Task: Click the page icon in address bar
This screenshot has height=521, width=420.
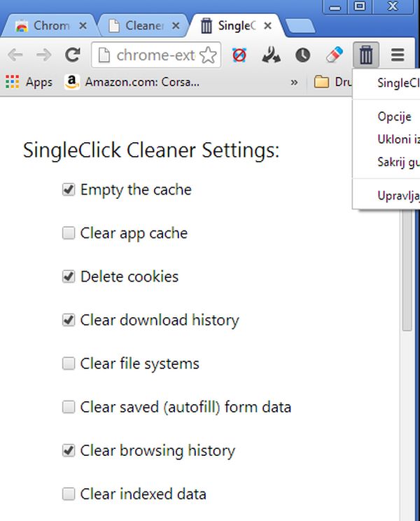Action: 104,55
